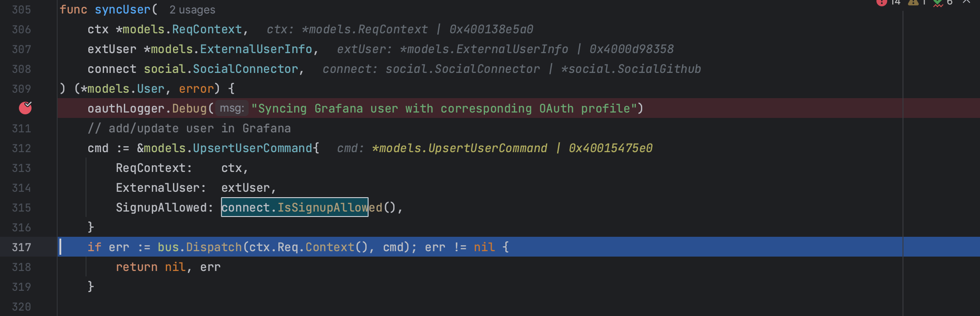The height and width of the screenshot is (316, 980).
Task: Click the UpsertUserCommand type reference
Action: [252, 149]
